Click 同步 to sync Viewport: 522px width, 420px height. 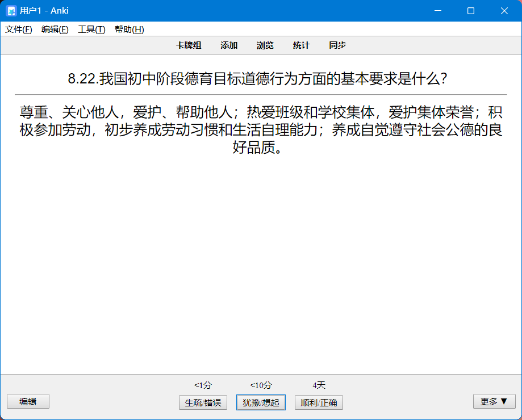coord(337,45)
